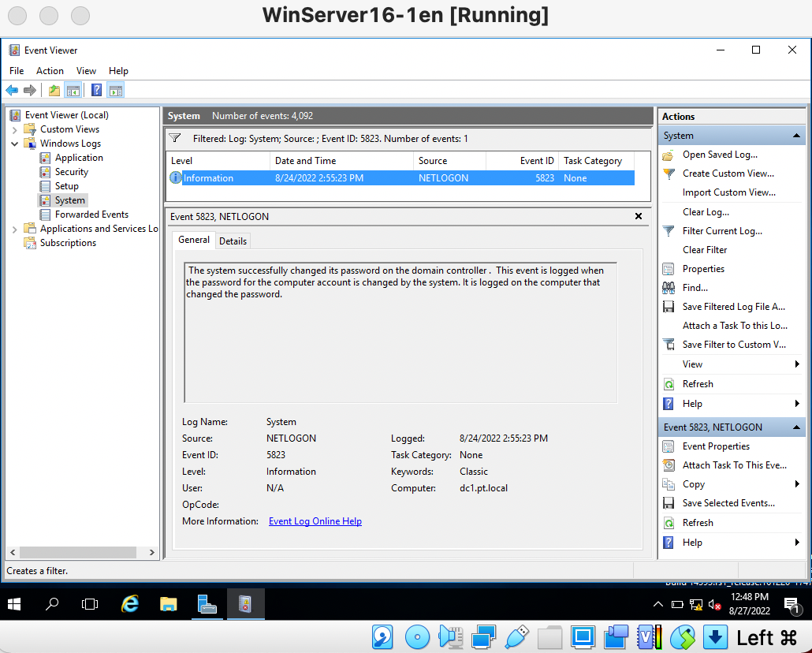Click the Save Filtered Log File floppy icon
The width and height of the screenshot is (812, 653).
(669, 307)
